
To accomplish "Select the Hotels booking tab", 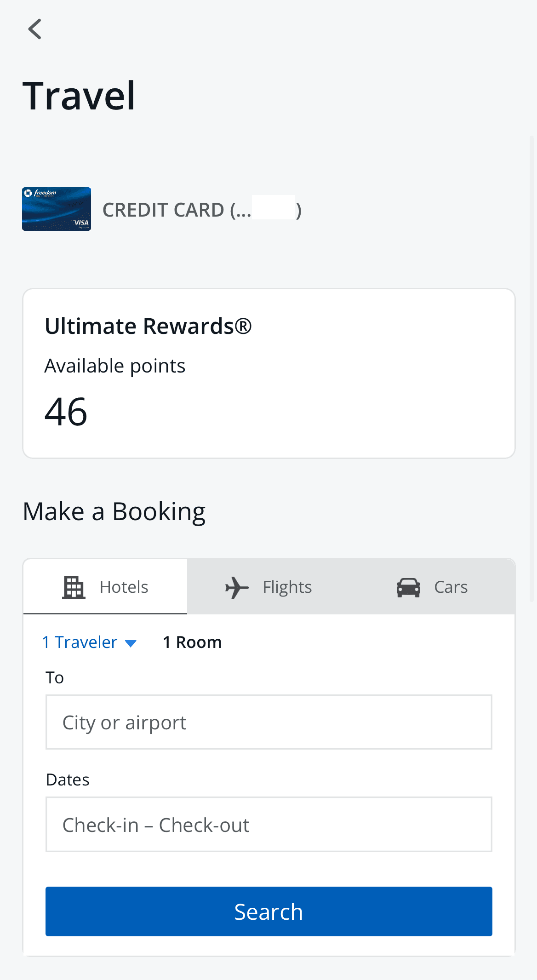I will pos(105,587).
